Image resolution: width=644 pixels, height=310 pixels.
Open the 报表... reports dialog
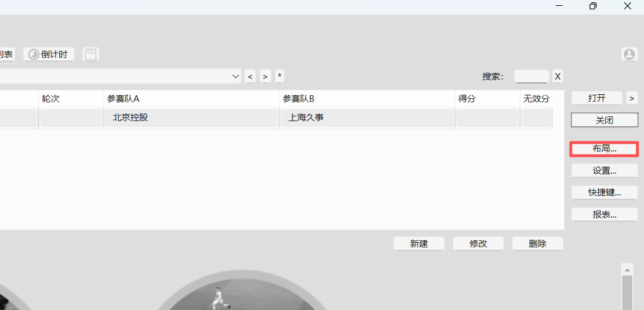click(x=604, y=214)
